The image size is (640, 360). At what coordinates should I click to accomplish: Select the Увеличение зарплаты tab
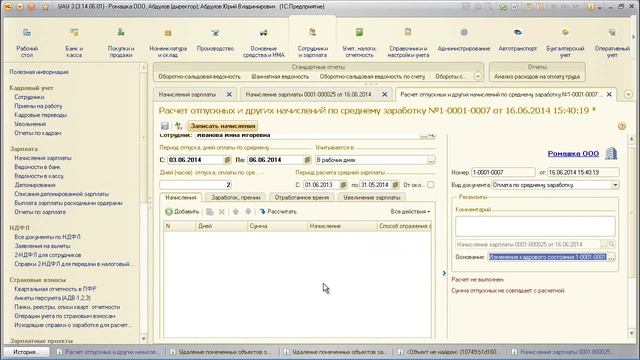pyautogui.click(x=371, y=198)
